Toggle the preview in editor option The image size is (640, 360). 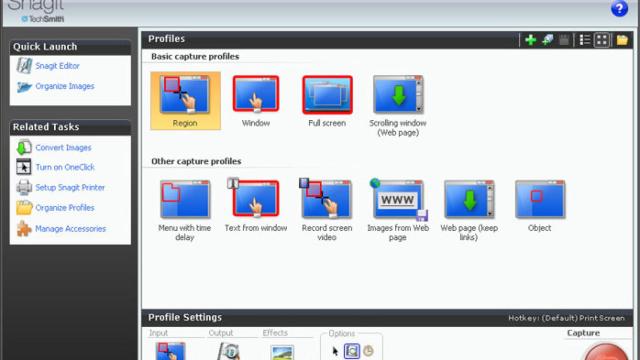tap(352, 351)
